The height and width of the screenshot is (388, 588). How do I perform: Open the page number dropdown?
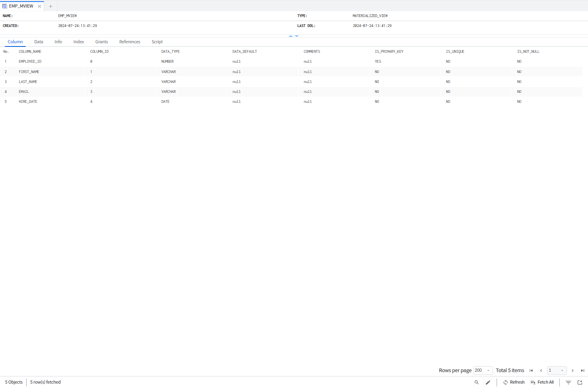click(557, 371)
